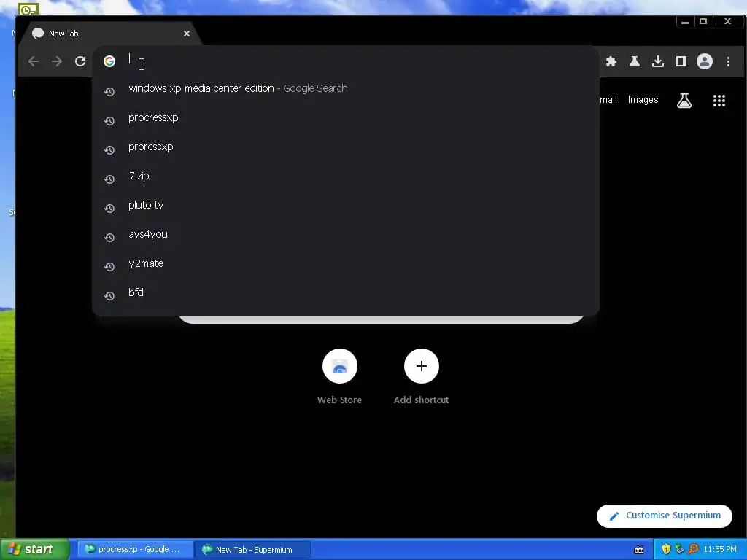Click the browser Back arrow
747x560 pixels.
34,61
